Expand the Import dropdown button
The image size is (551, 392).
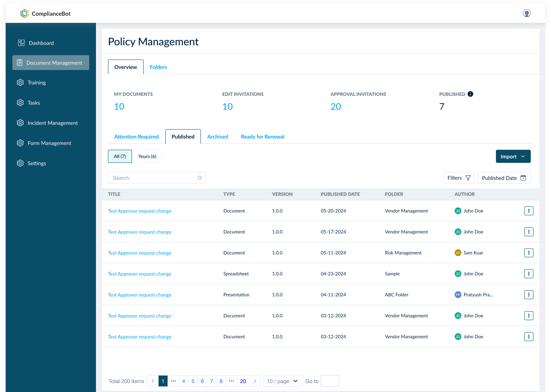coord(513,157)
